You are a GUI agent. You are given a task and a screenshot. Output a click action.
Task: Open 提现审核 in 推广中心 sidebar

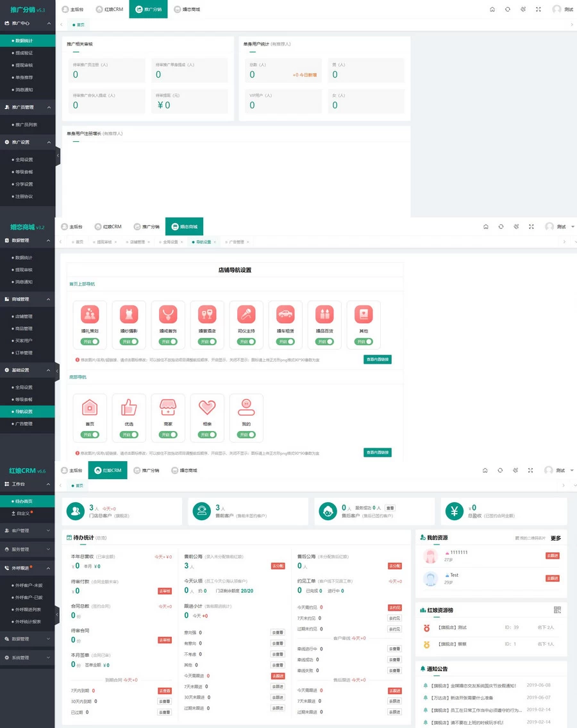(24, 65)
